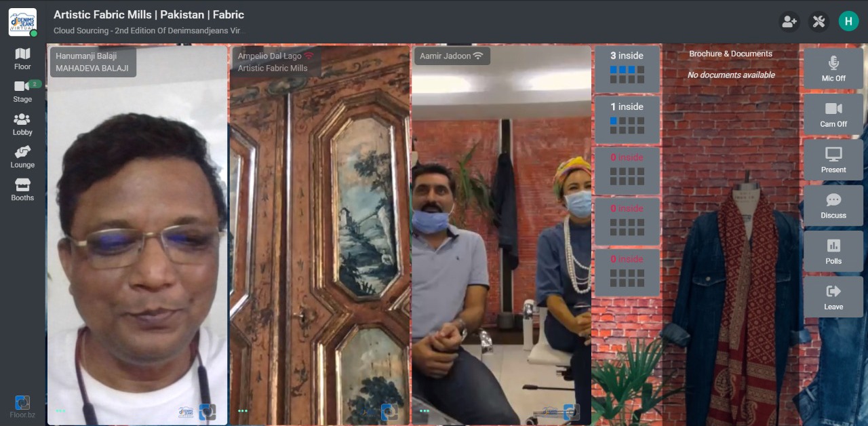Select the table with 3 inside

point(627,69)
